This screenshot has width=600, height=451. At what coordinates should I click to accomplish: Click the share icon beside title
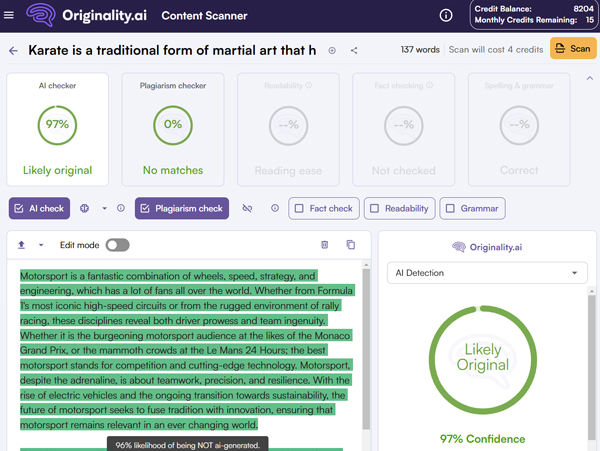tap(354, 50)
